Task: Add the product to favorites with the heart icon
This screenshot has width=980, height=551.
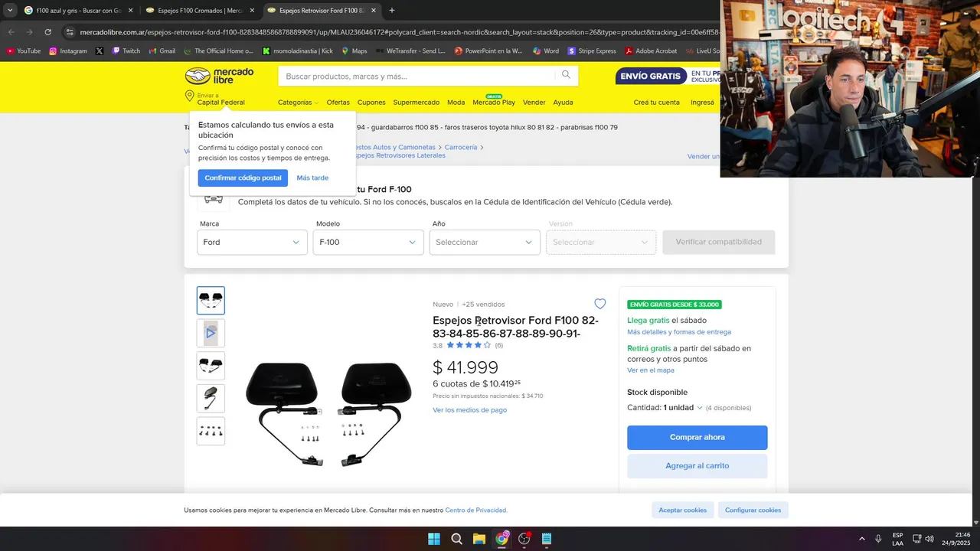Action: point(600,304)
